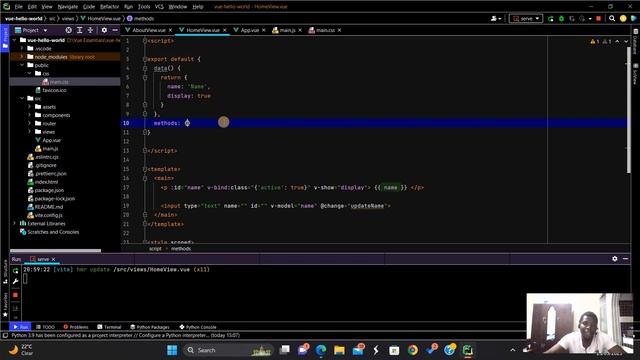Toggle fold marker at template tag line

tap(145, 169)
